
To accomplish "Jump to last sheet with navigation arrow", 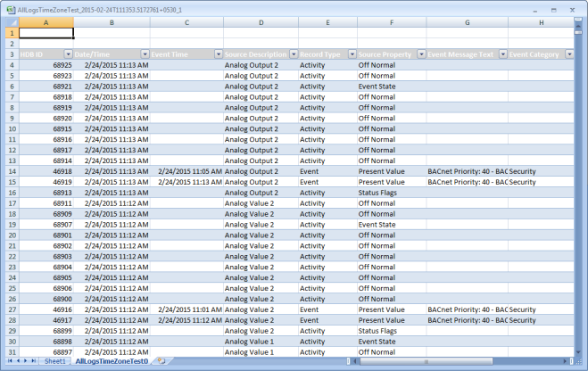I will tap(34, 361).
